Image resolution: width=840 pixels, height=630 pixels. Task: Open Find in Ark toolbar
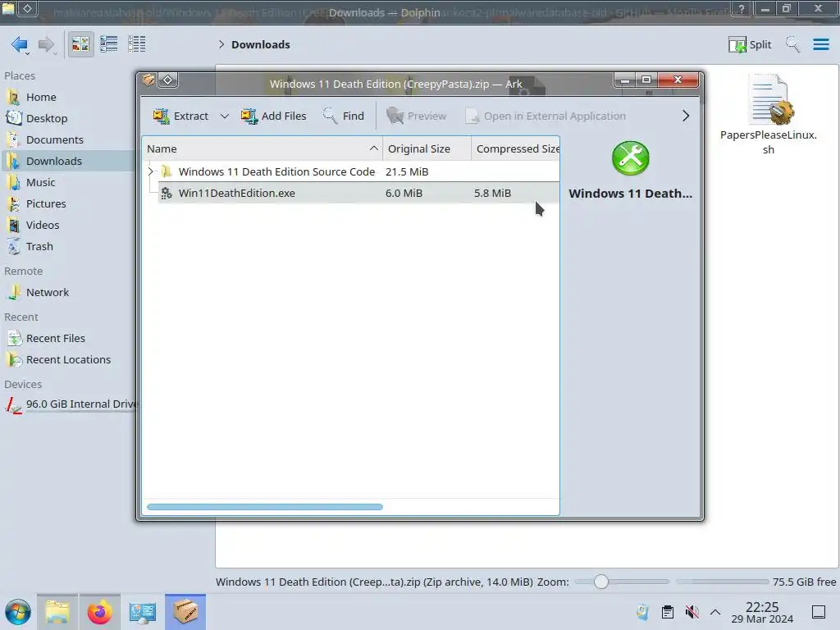tap(344, 116)
